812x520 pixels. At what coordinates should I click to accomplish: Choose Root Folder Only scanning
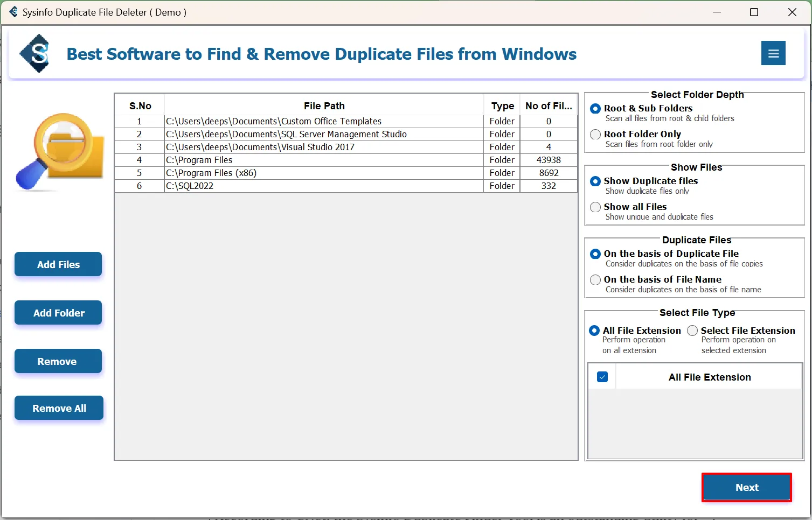pos(595,135)
